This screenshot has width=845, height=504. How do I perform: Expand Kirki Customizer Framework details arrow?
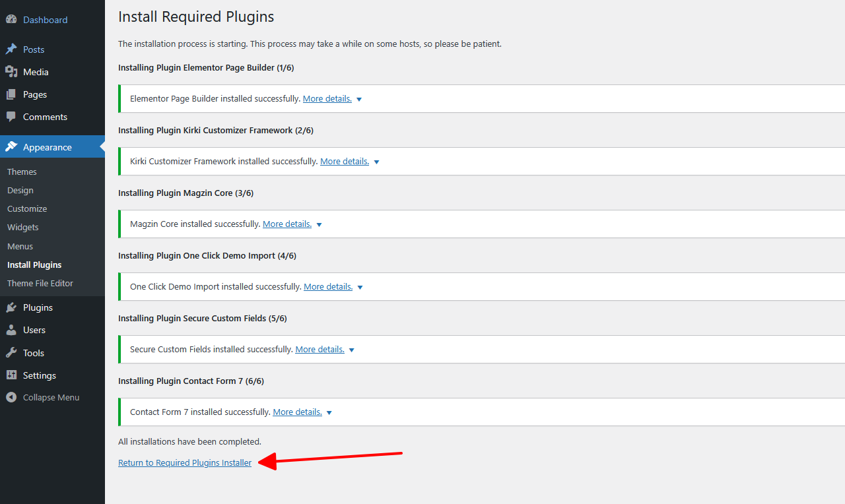pos(376,162)
